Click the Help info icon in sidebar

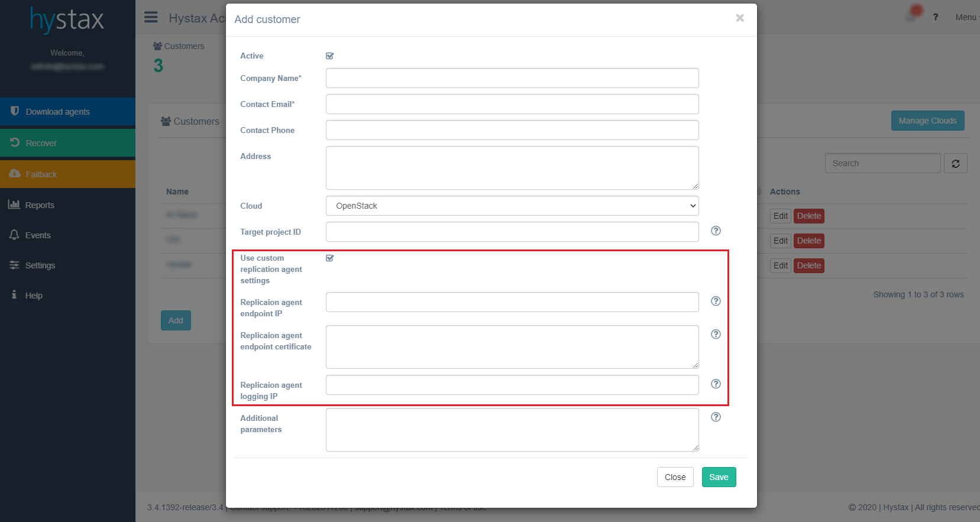14,294
